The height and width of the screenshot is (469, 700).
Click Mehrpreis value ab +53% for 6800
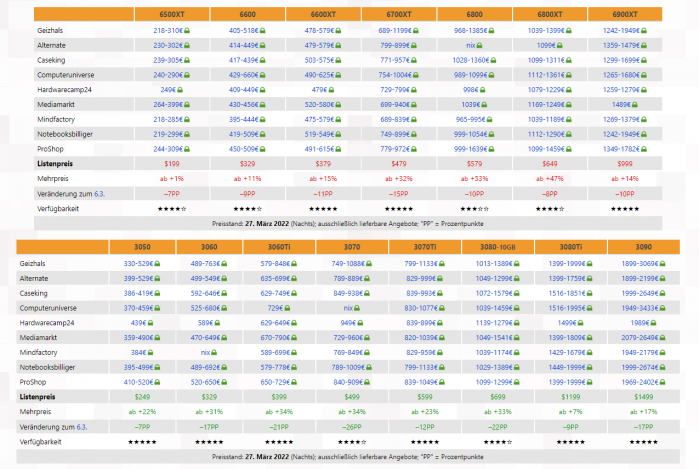coord(474,178)
